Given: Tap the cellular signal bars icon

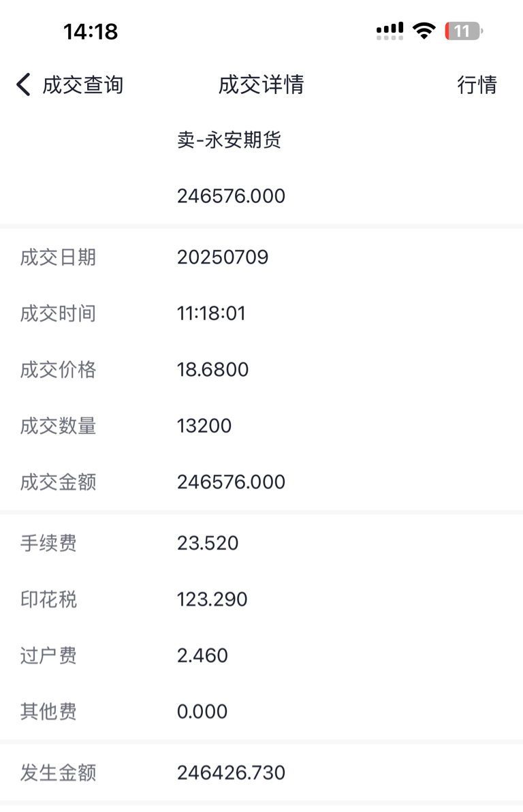Looking at the screenshot, I should coord(390,31).
